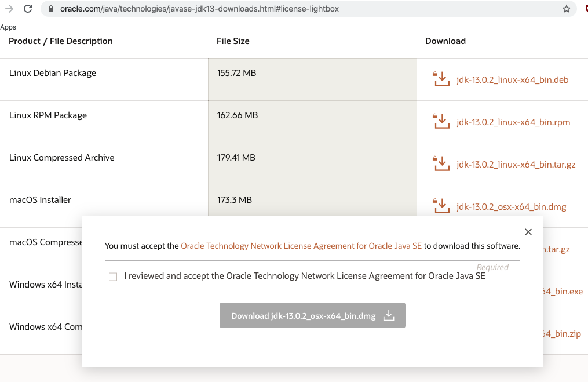Click the Apps bookmarks shortcut
Viewport: 588px width, 382px height.
(x=8, y=27)
